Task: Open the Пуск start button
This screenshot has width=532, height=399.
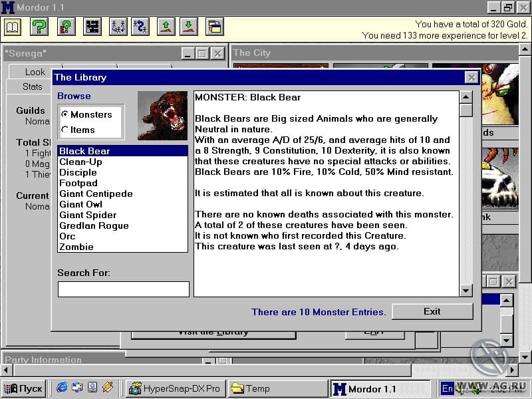Action: [23, 388]
